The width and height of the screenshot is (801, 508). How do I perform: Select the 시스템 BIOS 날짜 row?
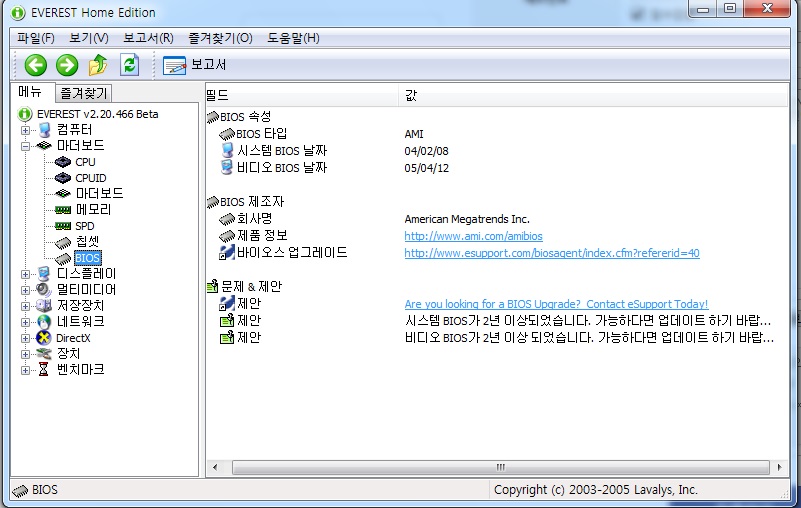click(x=497, y=151)
